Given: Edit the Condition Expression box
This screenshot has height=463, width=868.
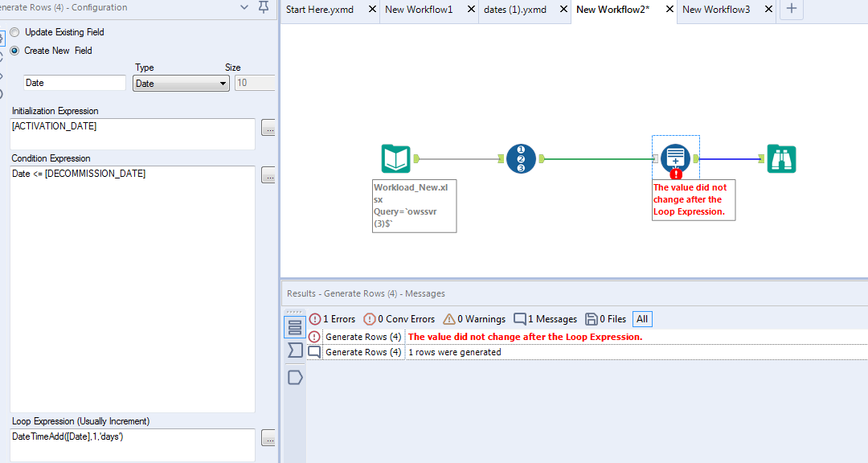Looking at the screenshot, I should [x=133, y=289].
